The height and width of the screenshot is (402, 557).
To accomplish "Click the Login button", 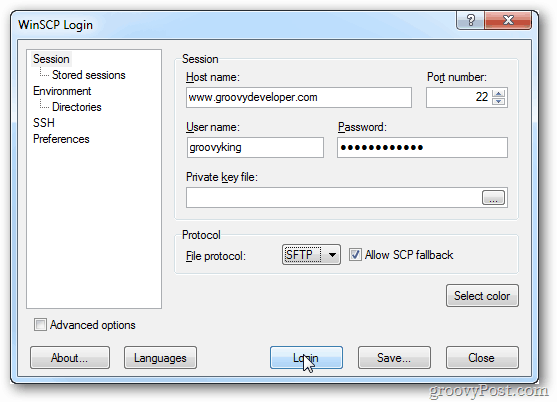I will 306,358.
